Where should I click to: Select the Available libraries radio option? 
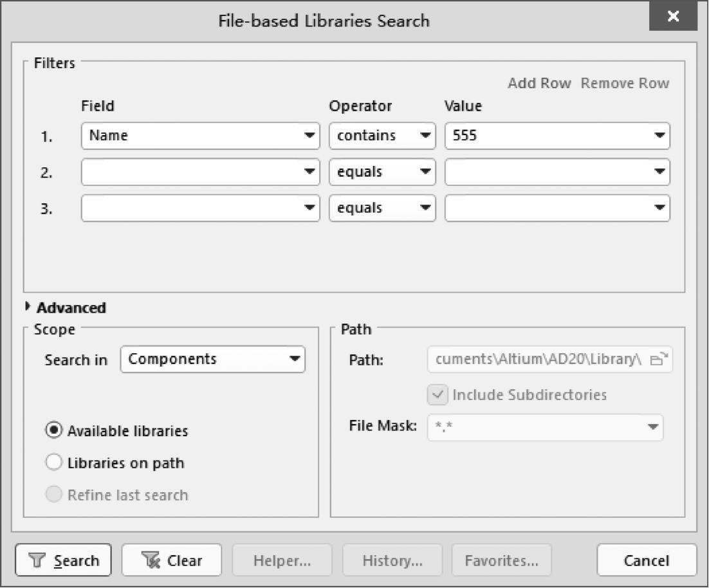tap(55, 430)
